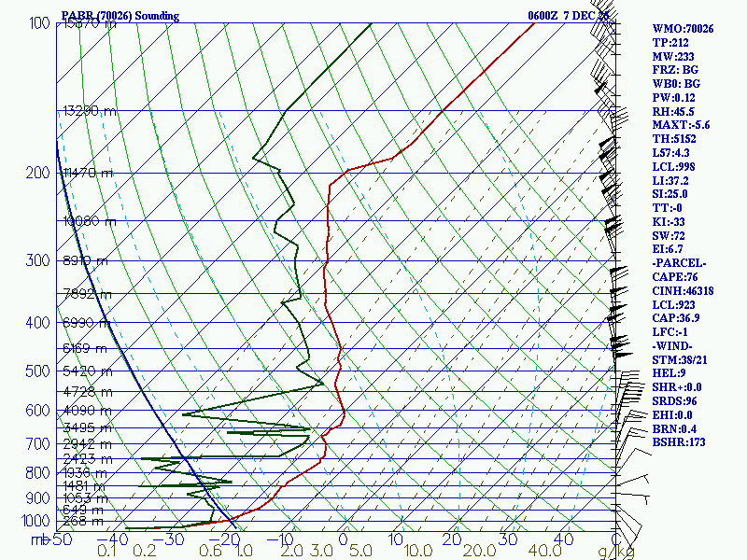Click the WB0: BG entry
The width and height of the screenshot is (747, 560).
click(x=676, y=84)
